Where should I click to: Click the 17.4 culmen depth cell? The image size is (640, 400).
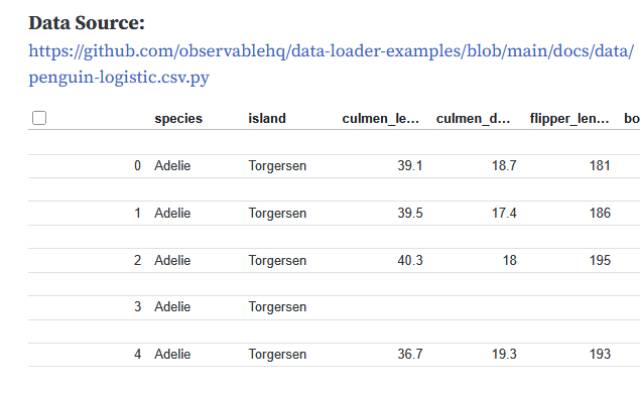coord(504,213)
